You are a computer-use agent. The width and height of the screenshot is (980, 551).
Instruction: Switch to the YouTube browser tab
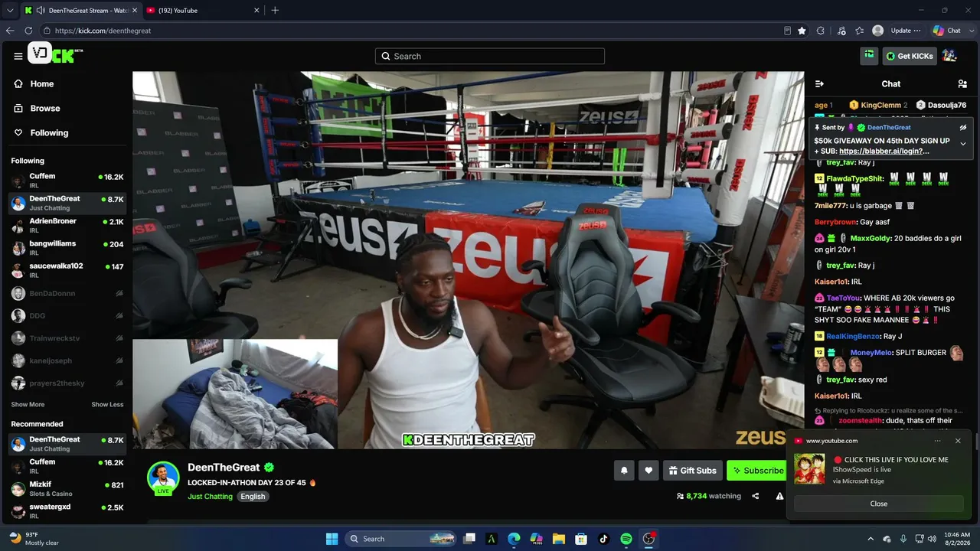coord(202,10)
